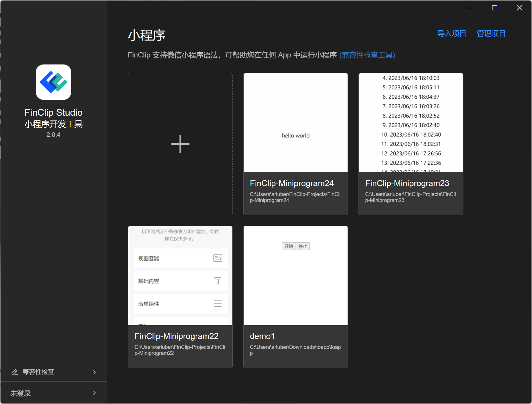The image size is (532, 404).
Task: Click the 基础内容 text icon in preview
Action: coord(217,281)
